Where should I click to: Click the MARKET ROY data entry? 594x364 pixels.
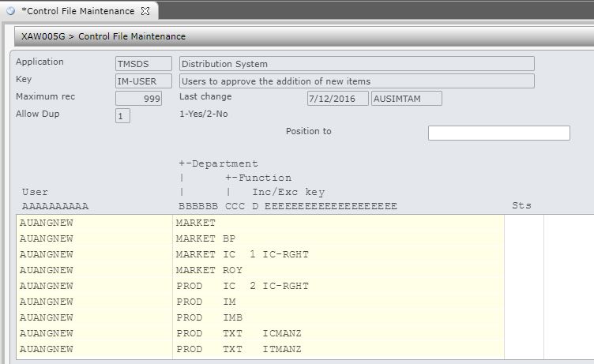[x=337, y=270]
